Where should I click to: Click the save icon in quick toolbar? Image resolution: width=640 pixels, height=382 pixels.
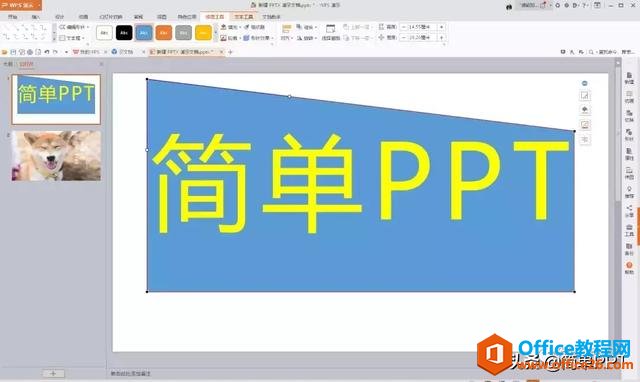13,52
